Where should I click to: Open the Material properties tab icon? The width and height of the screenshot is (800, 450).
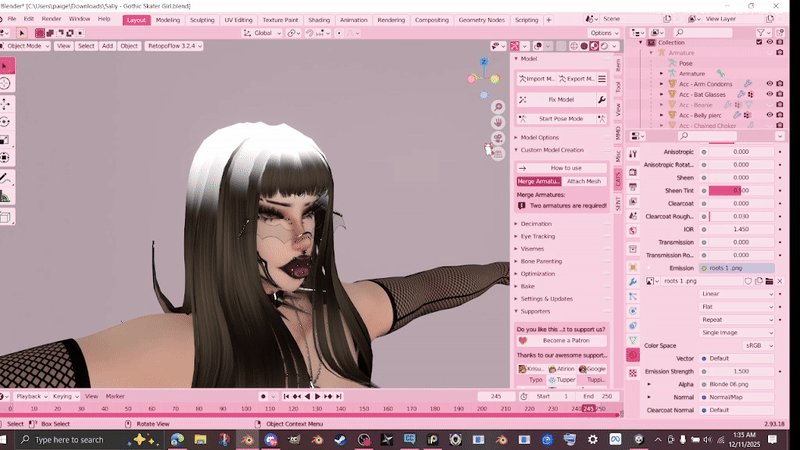[633, 355]
